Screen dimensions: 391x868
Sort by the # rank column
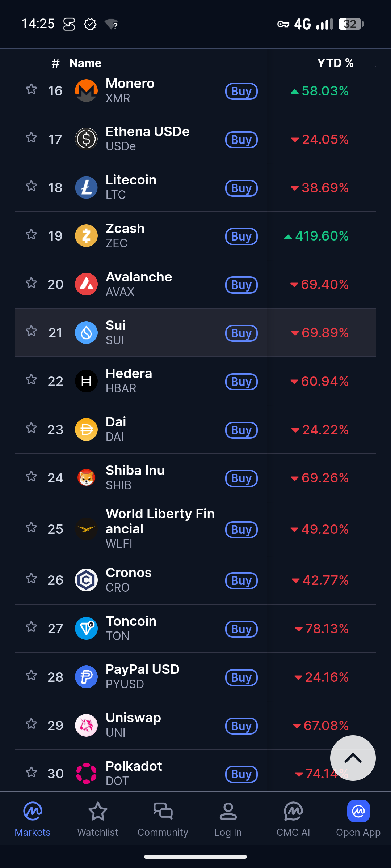click(x=55, y=63)
